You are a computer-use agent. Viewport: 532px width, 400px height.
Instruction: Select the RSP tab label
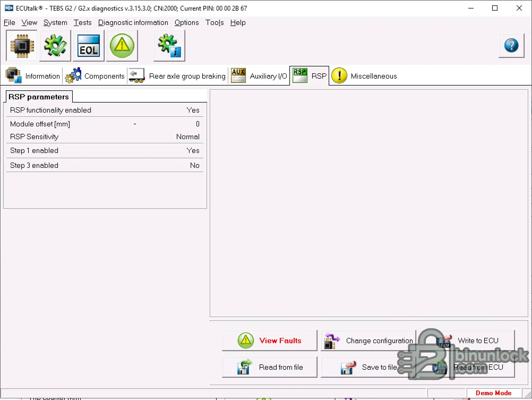click(319, 76)
